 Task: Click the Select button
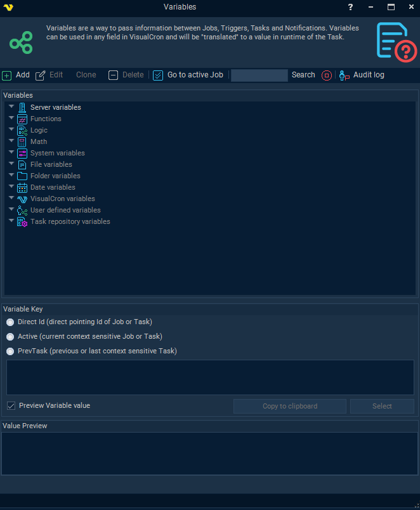click(382, 406)
